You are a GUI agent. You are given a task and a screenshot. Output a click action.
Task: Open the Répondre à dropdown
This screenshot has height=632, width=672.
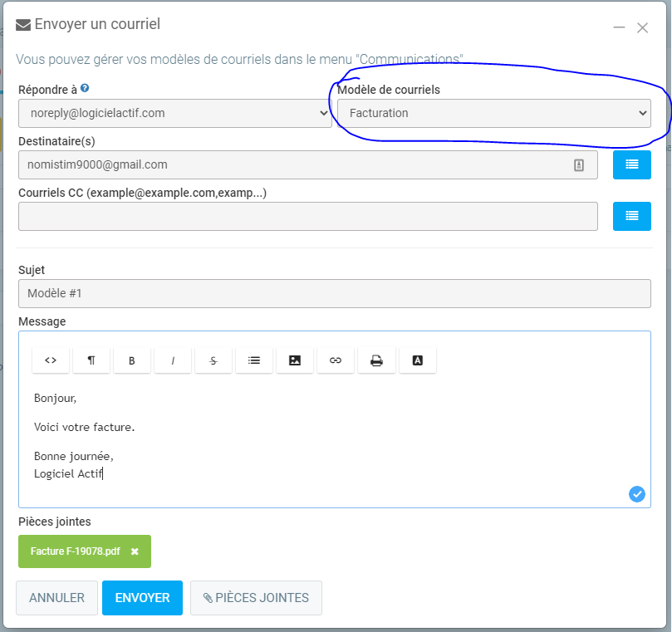coord(174,113)
